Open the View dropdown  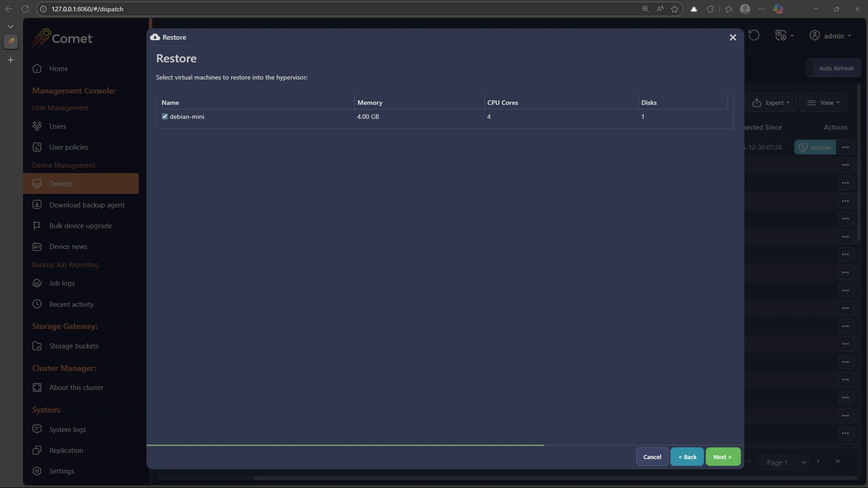[823, 103]
